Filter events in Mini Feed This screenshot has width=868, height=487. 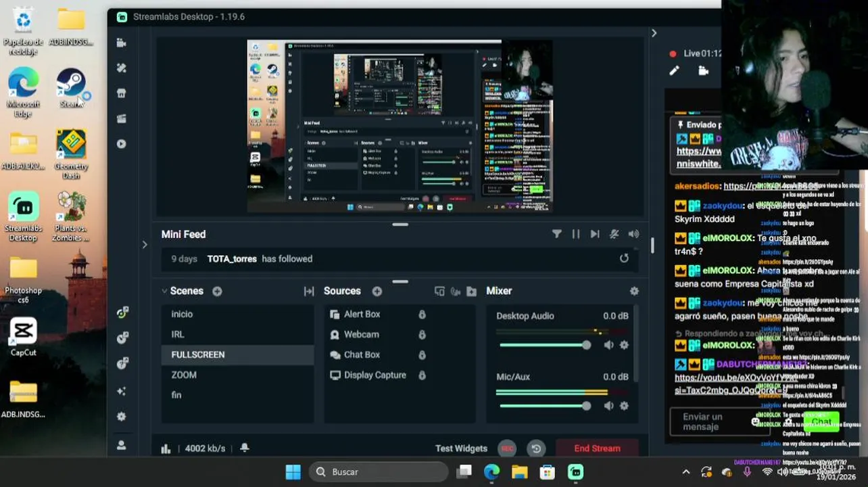tap(556, 234)
